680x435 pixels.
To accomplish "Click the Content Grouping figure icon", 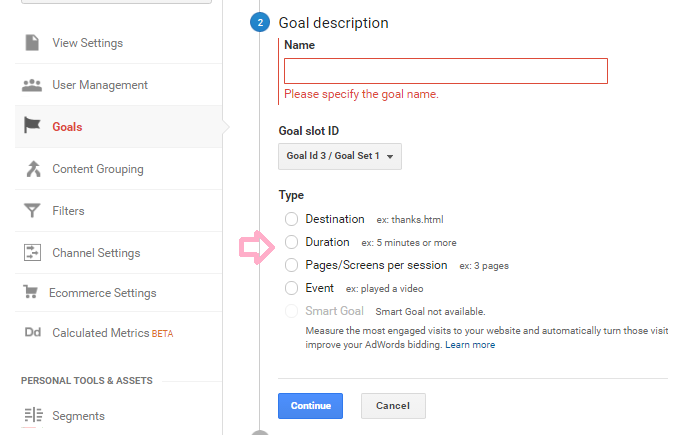I will pos(33,169).
